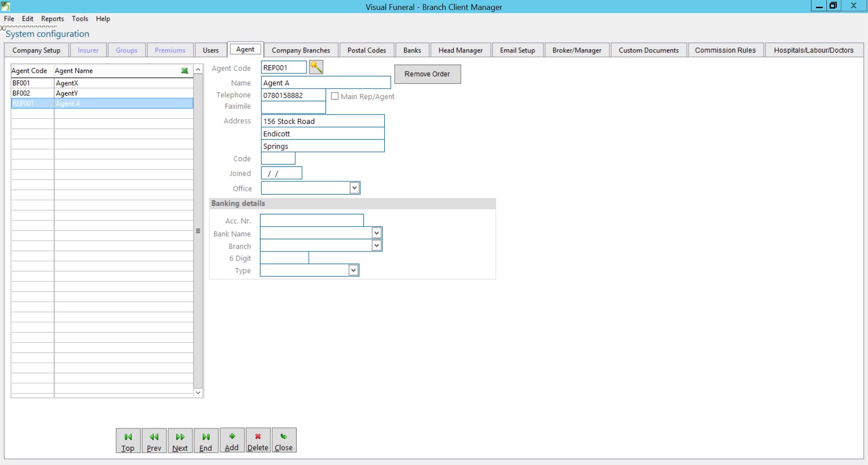Screen dimensions: 868x465
Task: Open the Reports menu
Action: (52, 19)
